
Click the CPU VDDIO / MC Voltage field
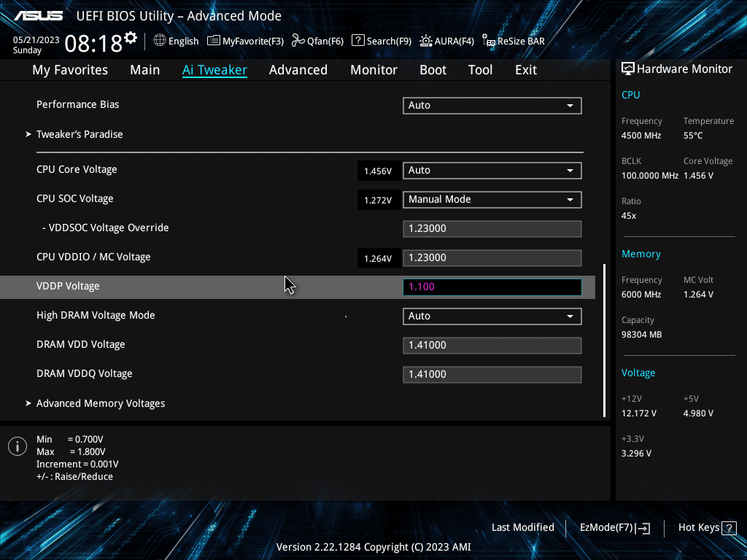pyautogui.click(x=492, y=257)
